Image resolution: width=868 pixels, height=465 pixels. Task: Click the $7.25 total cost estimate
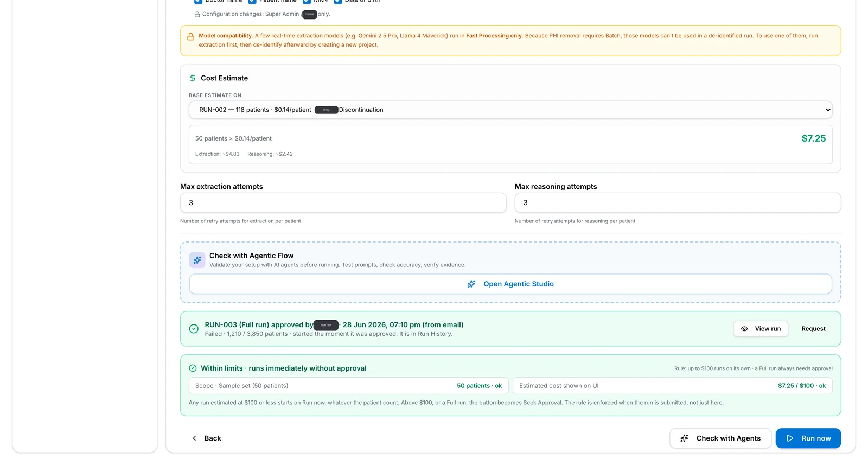pyautogui.click(x=814, y=138)
